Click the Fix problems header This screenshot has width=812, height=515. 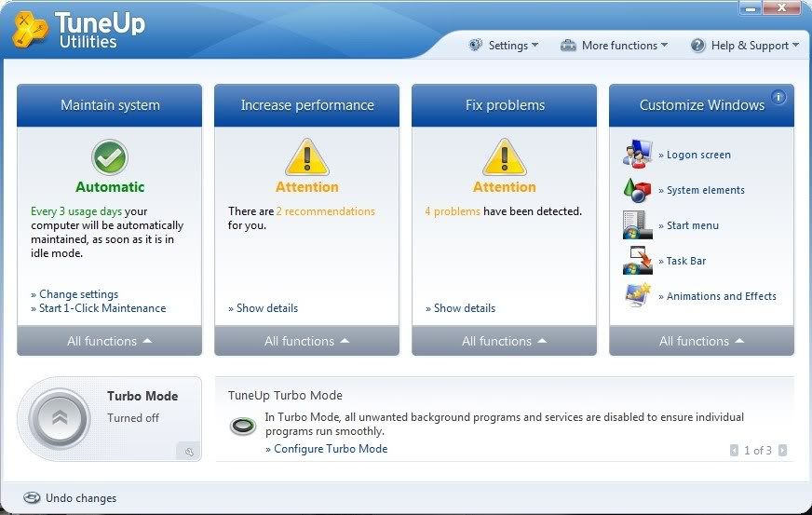(x=504, y=105)
